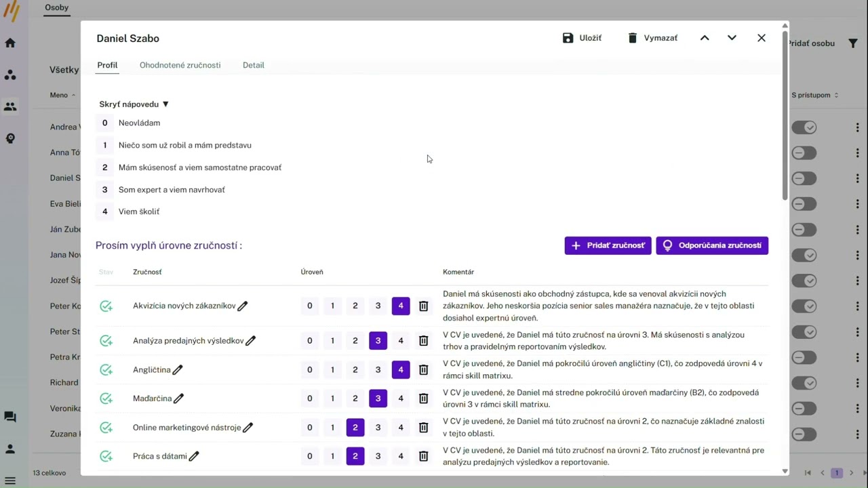Edit Analýza predajných výsledkov pencil icon
Image resolution: width=868 pixels, height=488 pixels.
click(251, 341)
